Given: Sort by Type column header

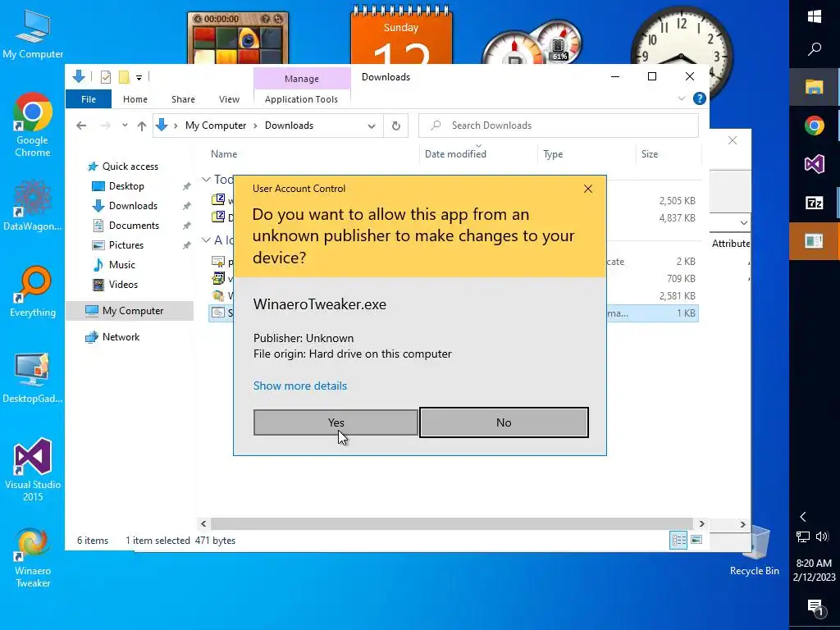Looking at the screenshot, I should click(x=553, y=154).
